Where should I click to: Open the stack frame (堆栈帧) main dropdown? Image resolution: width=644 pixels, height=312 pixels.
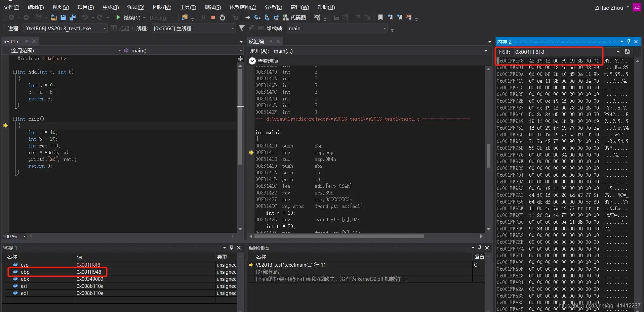(337, 28)
